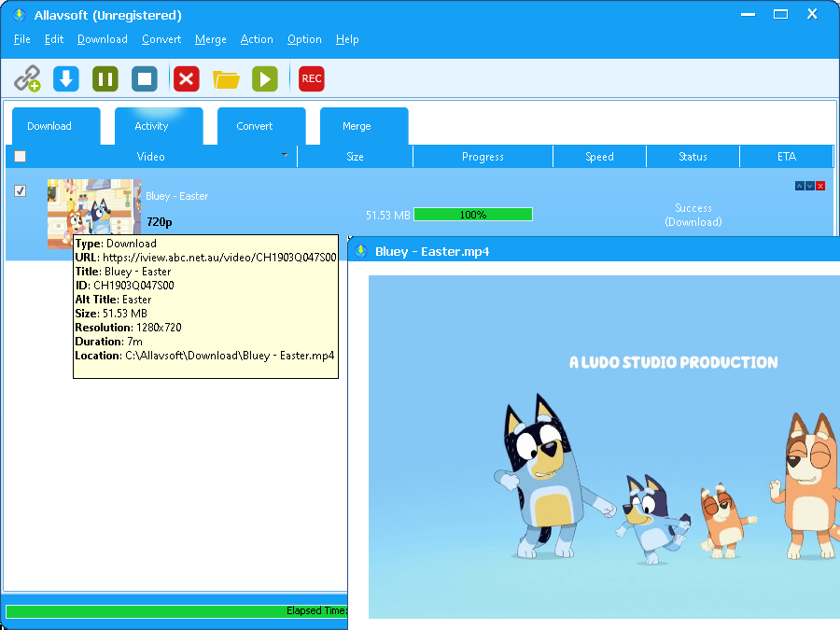Screen dimensions: 840x630
Task: Sort by the Speed column header
Action: point(599,157)
